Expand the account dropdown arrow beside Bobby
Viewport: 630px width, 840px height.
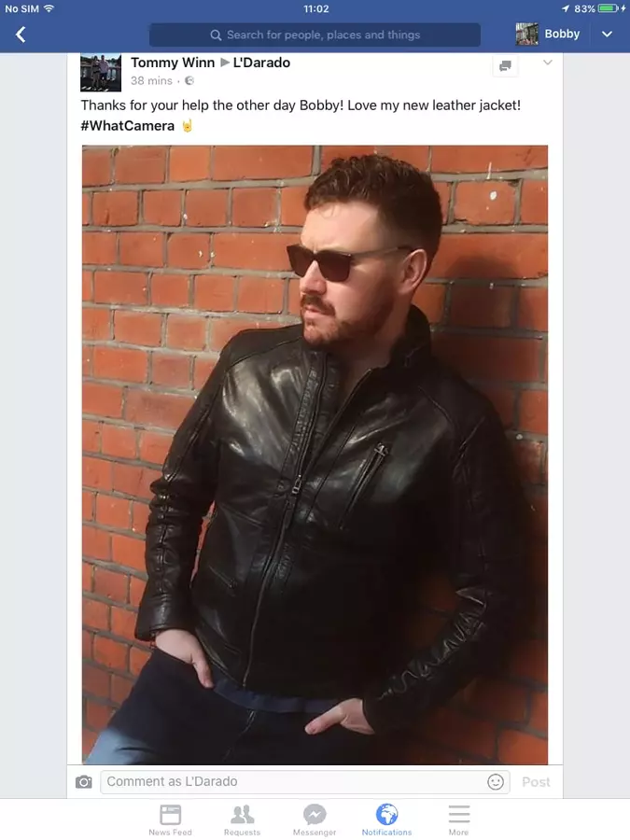click(607, 35)
